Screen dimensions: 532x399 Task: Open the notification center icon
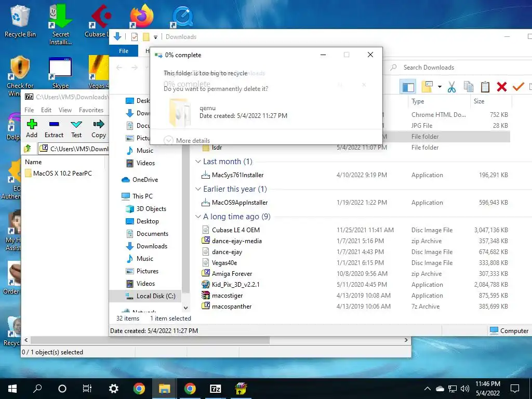pos(515,389)
